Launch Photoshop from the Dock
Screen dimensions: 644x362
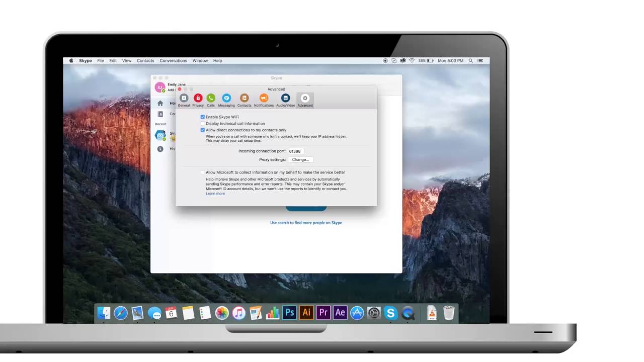pos(289,313)
